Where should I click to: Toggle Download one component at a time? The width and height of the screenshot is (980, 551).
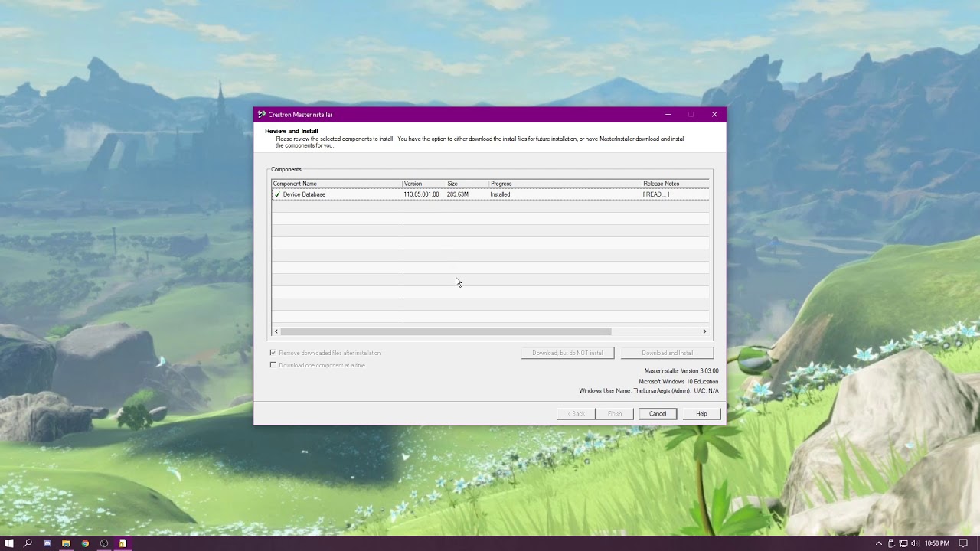[x=273, y=365]
